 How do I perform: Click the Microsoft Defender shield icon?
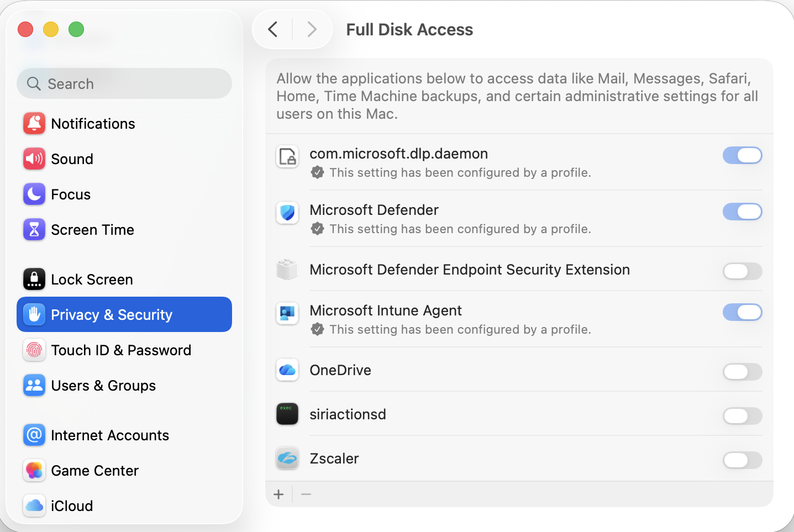[287, 213]
